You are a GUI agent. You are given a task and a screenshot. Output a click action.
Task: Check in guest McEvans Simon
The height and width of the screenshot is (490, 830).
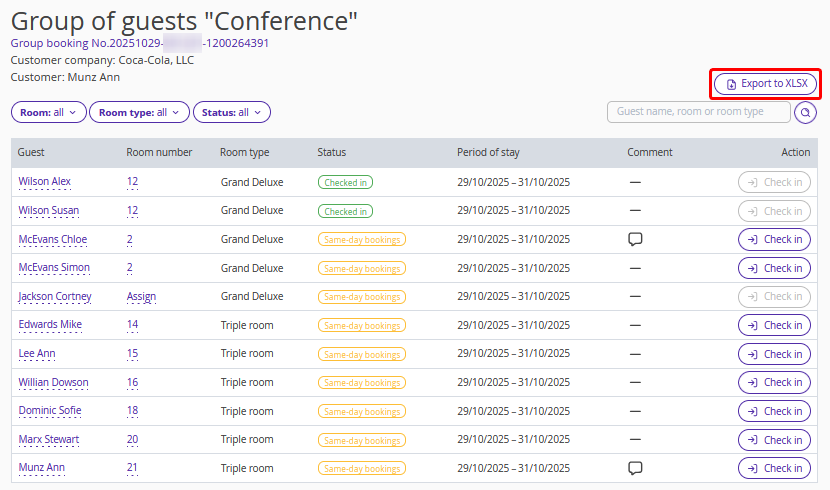pos(774,268)
